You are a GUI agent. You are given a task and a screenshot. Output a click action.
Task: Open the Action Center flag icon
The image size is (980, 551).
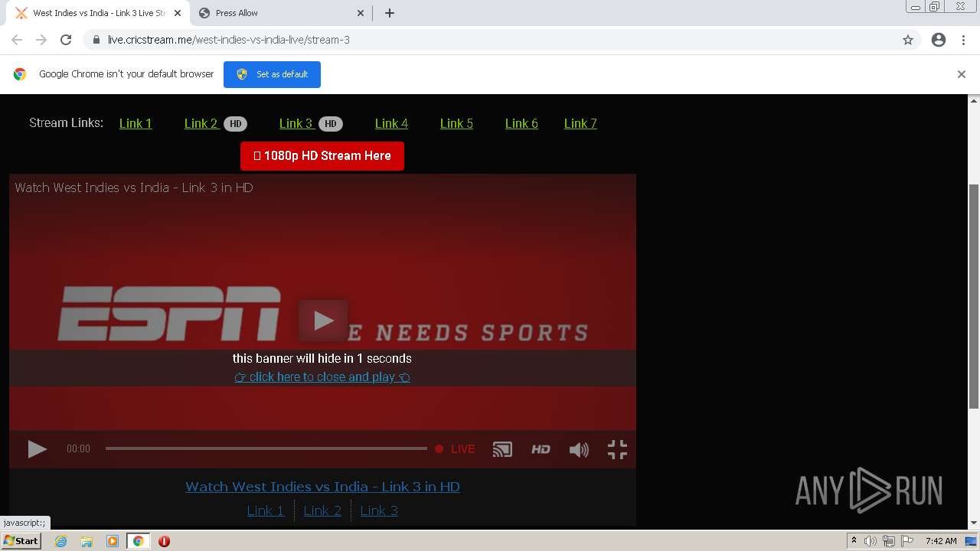907,541
